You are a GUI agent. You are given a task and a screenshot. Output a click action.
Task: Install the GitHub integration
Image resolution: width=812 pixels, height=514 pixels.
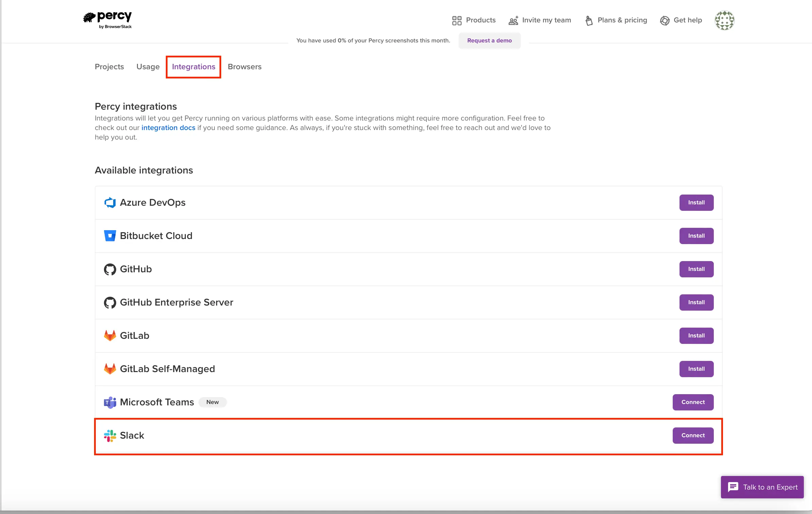pos(696,269)
